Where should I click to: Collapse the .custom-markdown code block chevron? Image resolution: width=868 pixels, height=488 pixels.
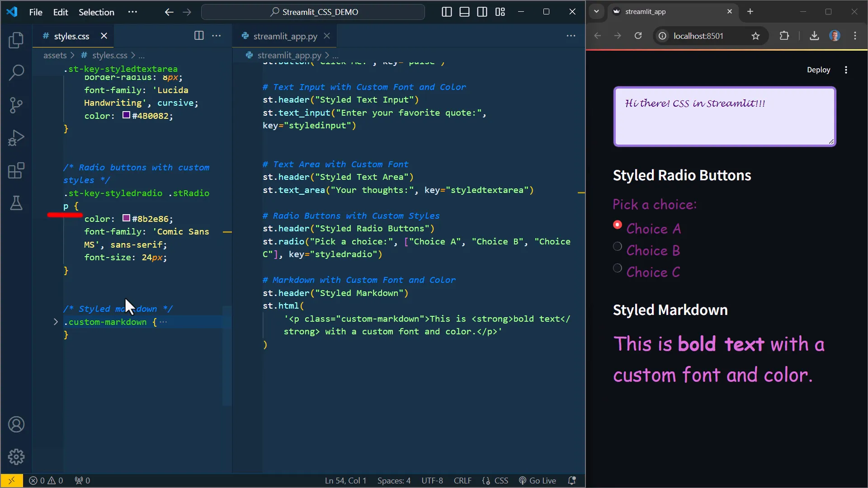coord(55,322)
